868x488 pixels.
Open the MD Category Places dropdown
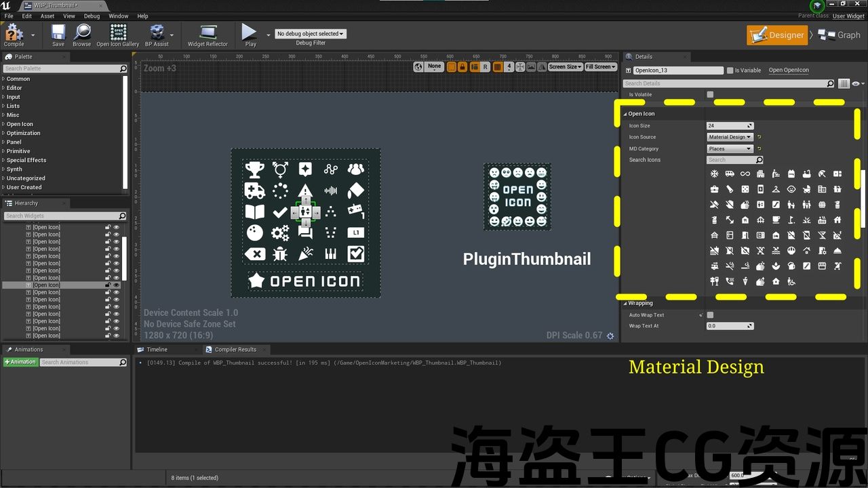click(x=730, y=148)
